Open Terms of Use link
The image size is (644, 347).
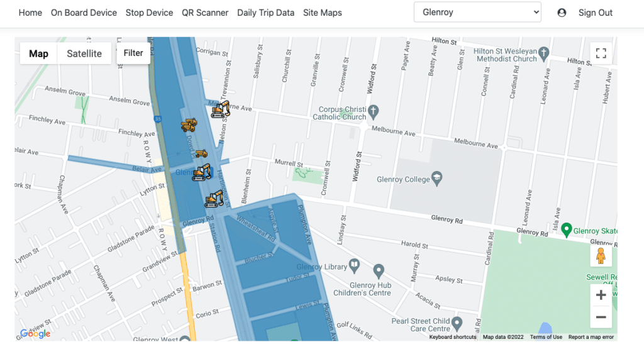546,337
